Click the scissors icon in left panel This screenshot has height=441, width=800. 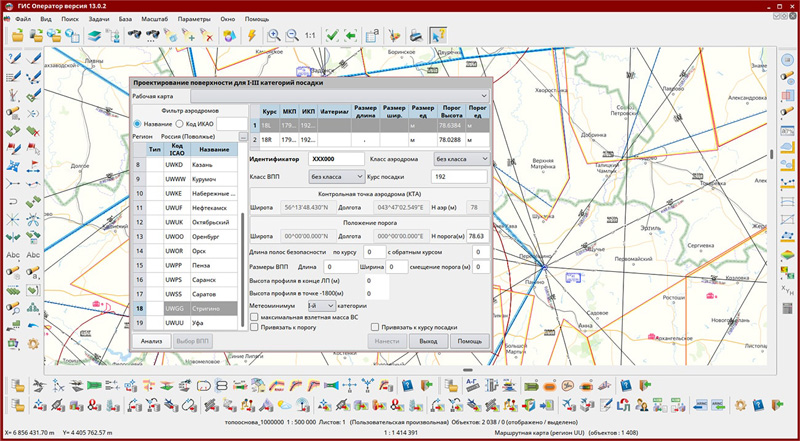pyautogui.click(x=33, y=220)
